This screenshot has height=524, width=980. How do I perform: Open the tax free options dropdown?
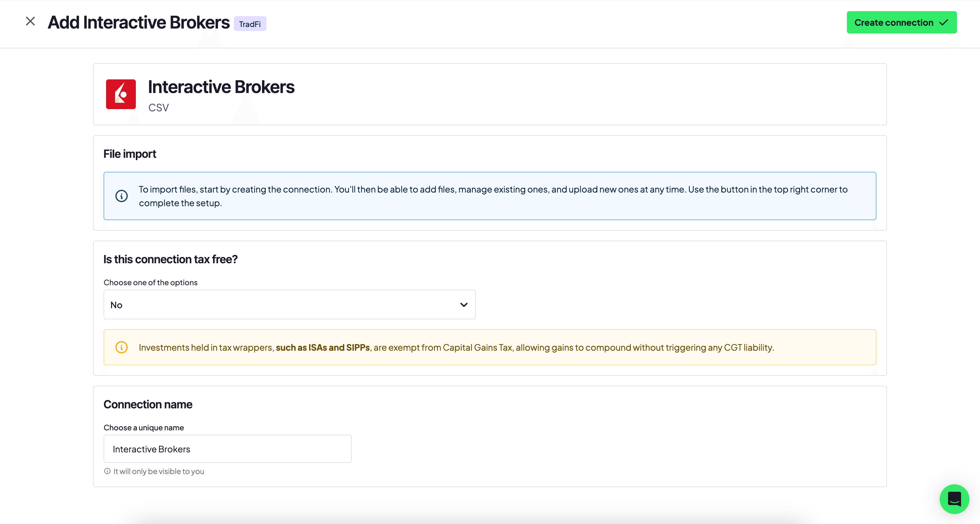pyautogui.click(x=290, y=304)
